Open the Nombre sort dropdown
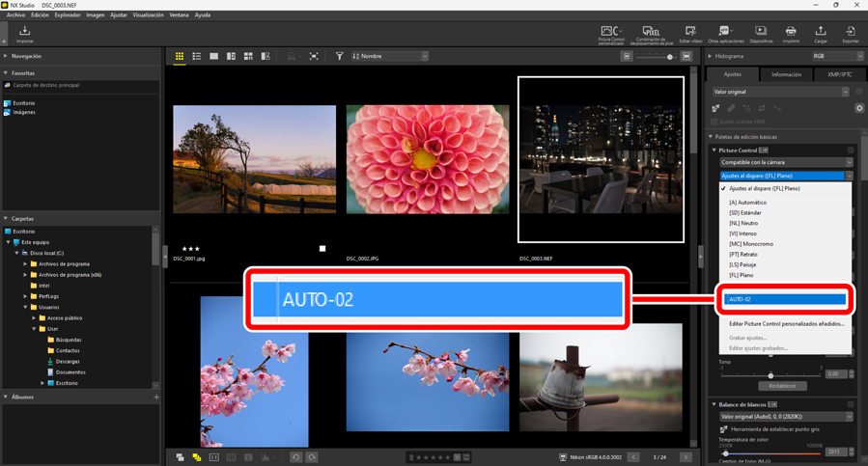The height and width of the screenshot is (466, 868). [389, 57]
